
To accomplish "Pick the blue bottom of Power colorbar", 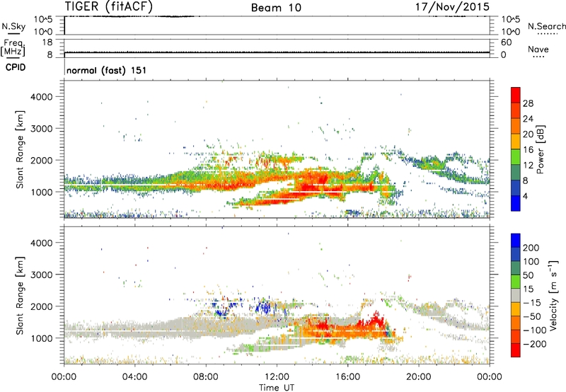I will tap(516, 203).
